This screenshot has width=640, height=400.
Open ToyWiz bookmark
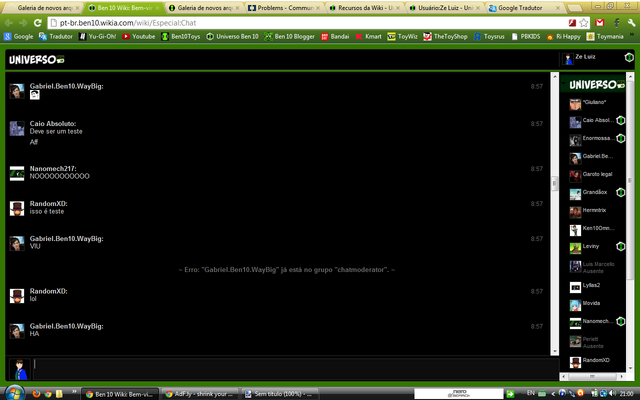pyautogui.click(x=402, y=36)
